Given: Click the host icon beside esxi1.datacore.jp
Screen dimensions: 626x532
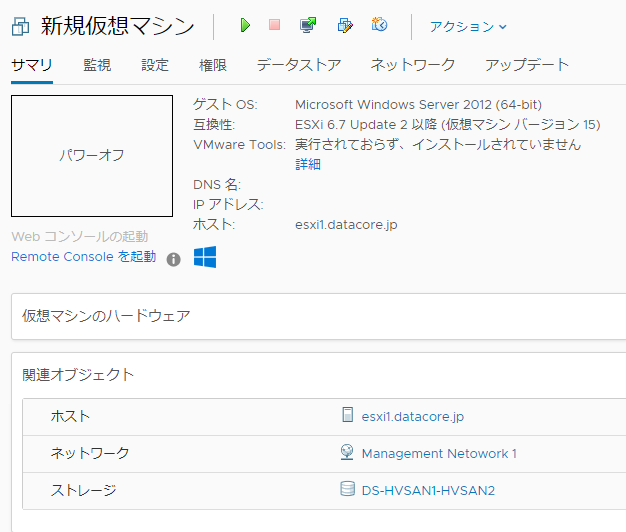Looking at the screenshot, I should (x=348, y=414).
